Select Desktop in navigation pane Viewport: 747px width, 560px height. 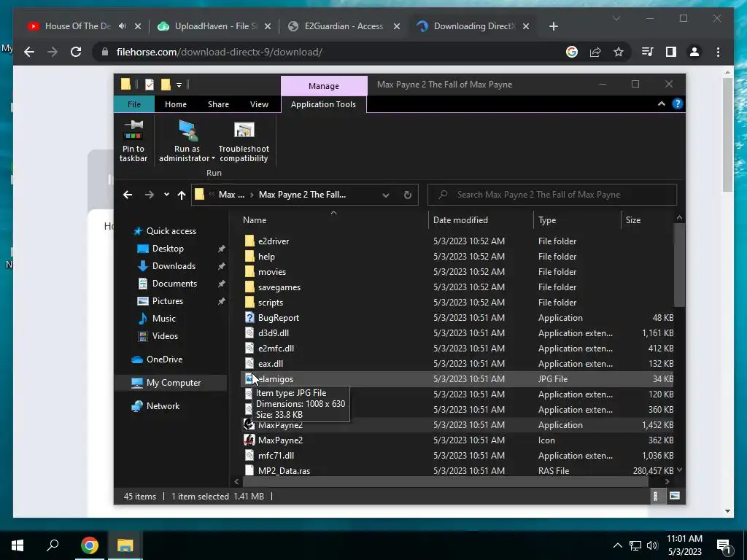click(168, 249)
